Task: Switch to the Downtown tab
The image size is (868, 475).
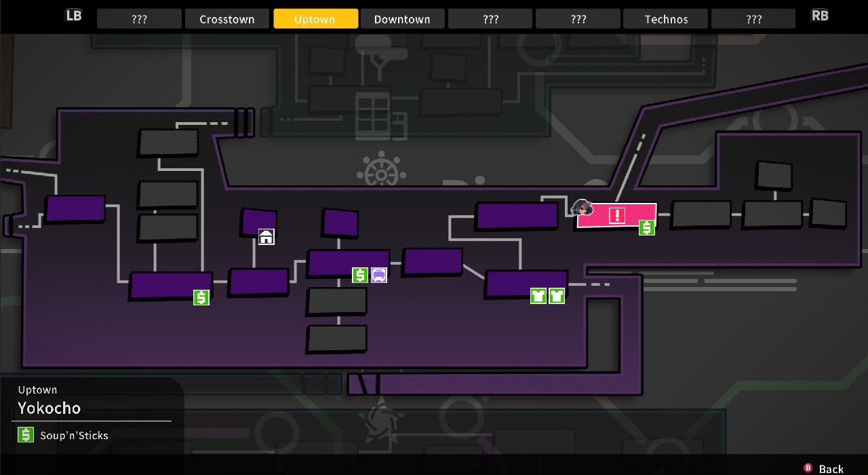Action: 402,19
